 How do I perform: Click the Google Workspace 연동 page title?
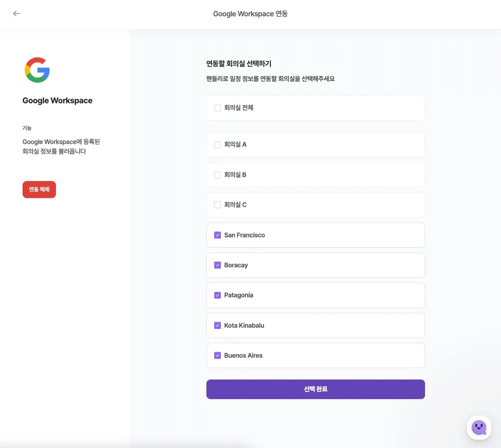click(x=250, y=14)
